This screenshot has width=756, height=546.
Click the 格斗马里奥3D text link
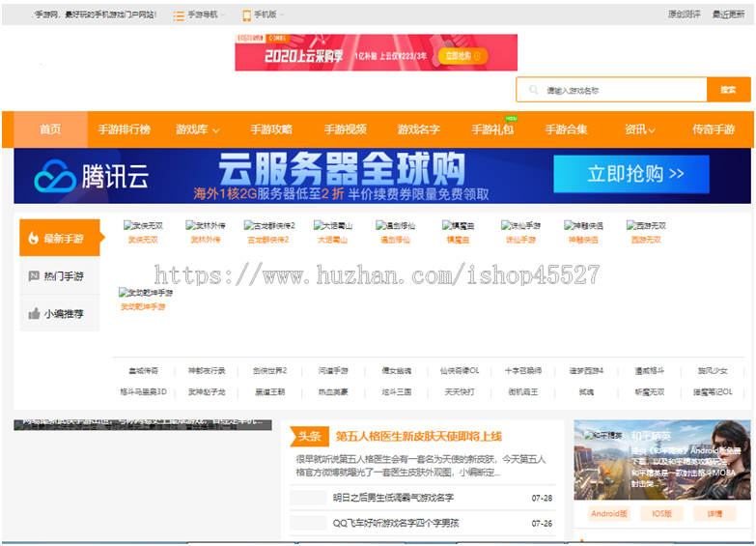tap(143, 392)
